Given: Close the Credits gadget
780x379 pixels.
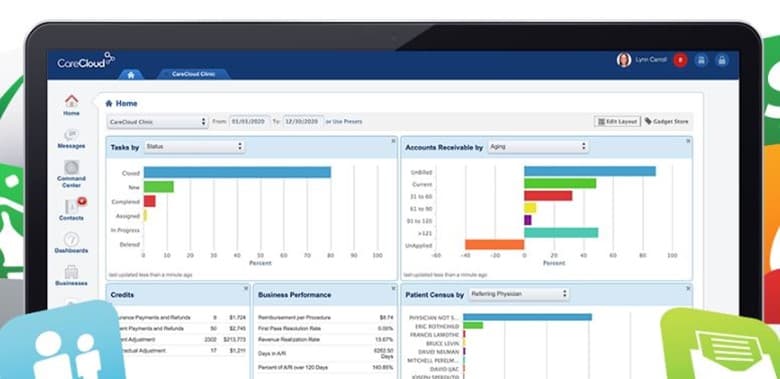Looking at the screenshot, I should 246,288.
